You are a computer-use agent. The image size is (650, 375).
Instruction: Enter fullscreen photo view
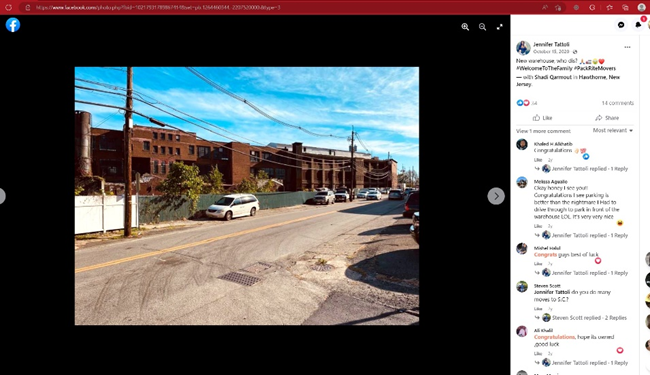click(500, 27)
